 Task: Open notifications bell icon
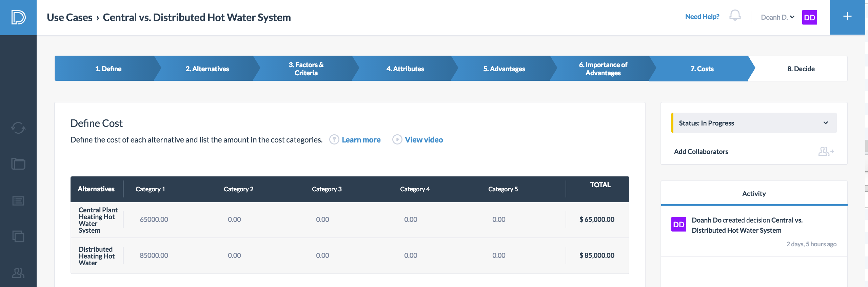(x=735, y=16)
